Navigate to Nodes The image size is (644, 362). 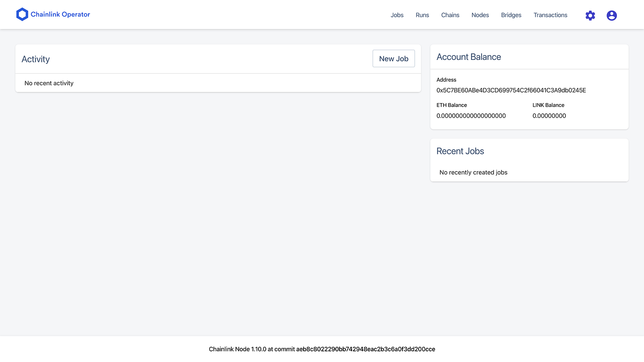pos(480,15)
